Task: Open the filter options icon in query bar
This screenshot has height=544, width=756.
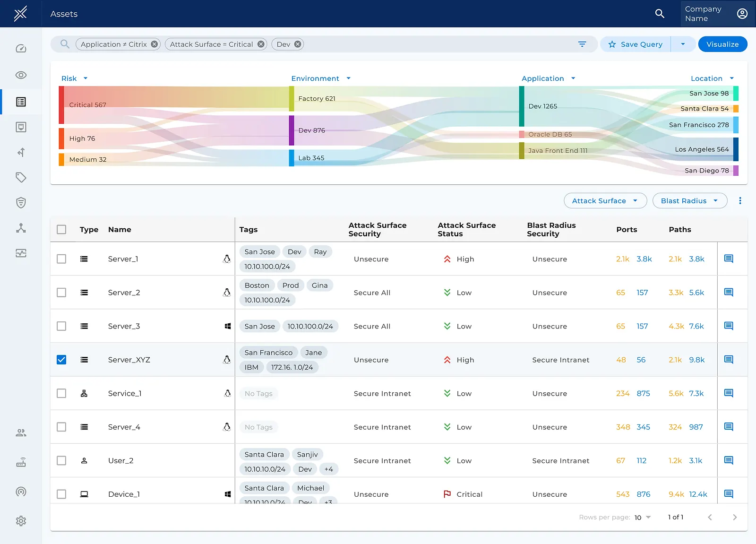Action: (x=582, y=44)
